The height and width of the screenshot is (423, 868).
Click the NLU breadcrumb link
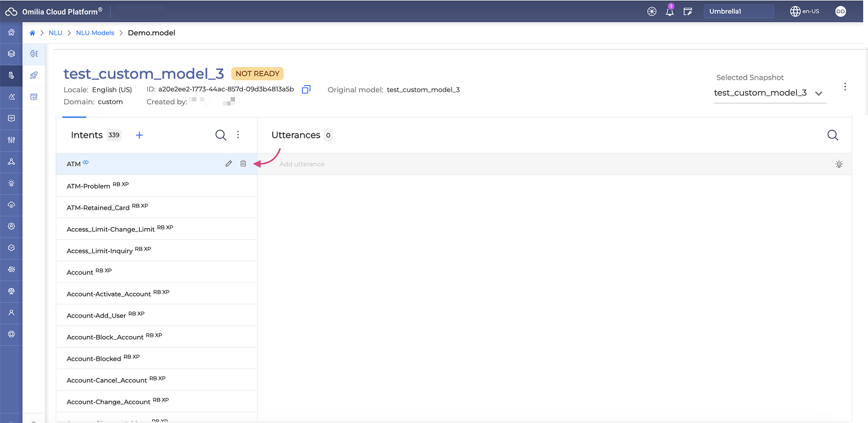(x=55, y=33)
